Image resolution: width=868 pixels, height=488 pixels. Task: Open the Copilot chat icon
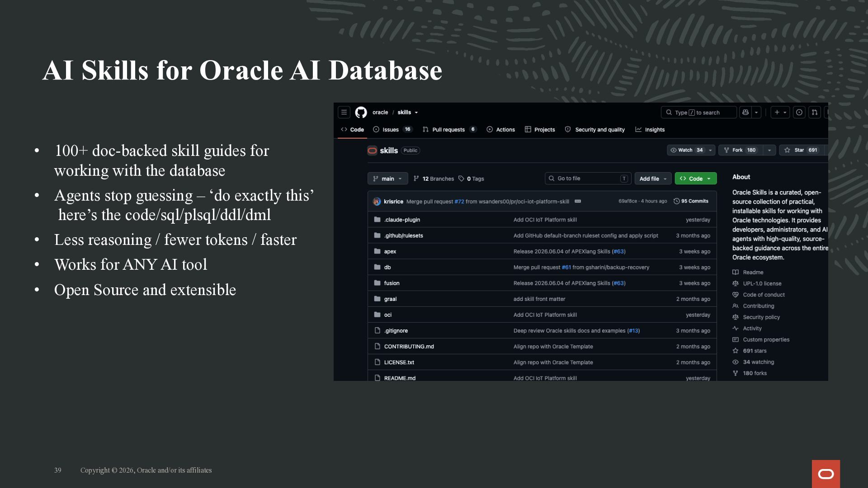point(745,113)
